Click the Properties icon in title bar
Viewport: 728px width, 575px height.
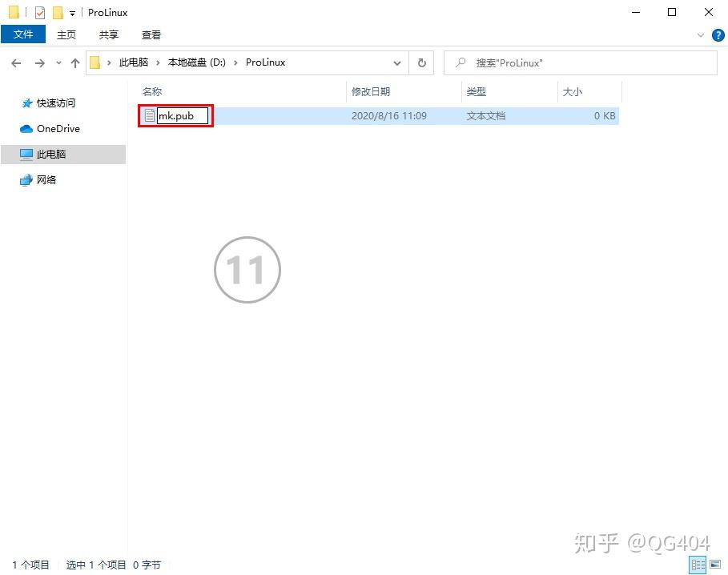[40, 13]
